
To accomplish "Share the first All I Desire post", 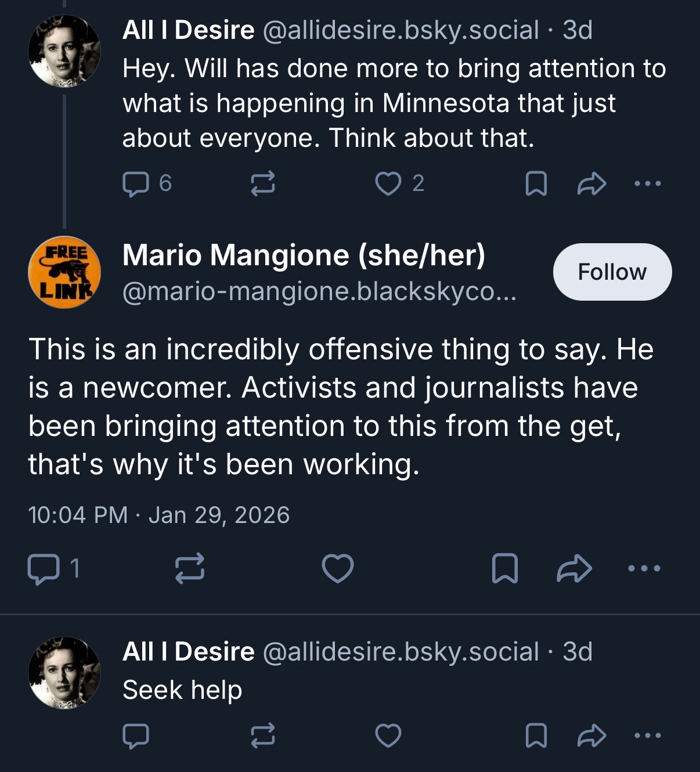I will point(591,184).
